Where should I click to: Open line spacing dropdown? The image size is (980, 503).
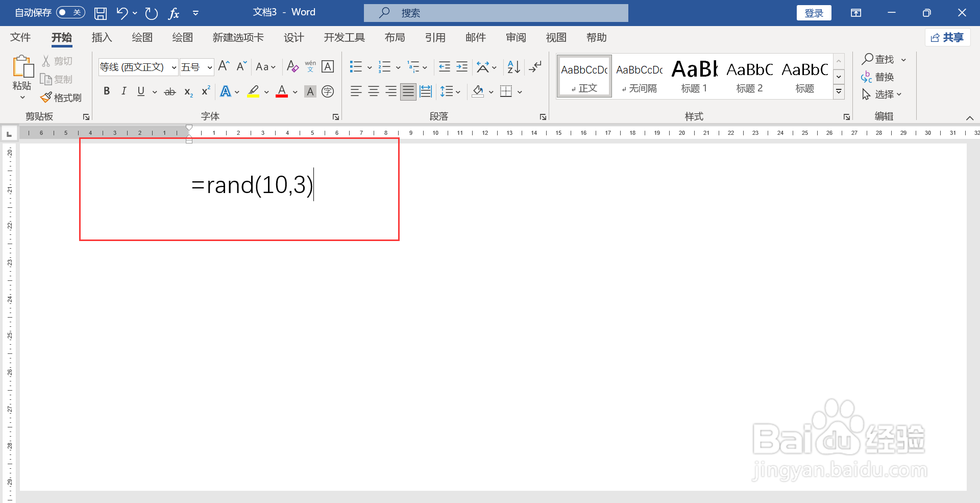tap(450, 92)
